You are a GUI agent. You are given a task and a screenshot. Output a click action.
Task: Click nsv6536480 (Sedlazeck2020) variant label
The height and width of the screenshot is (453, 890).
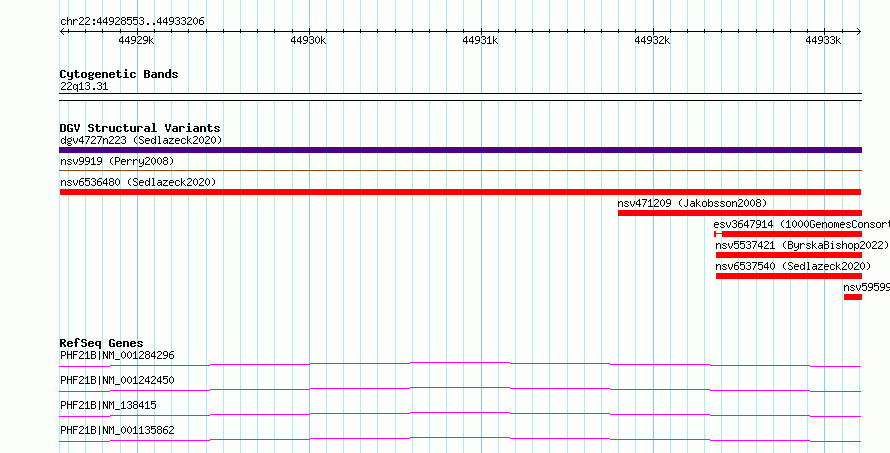coord(138,182)
